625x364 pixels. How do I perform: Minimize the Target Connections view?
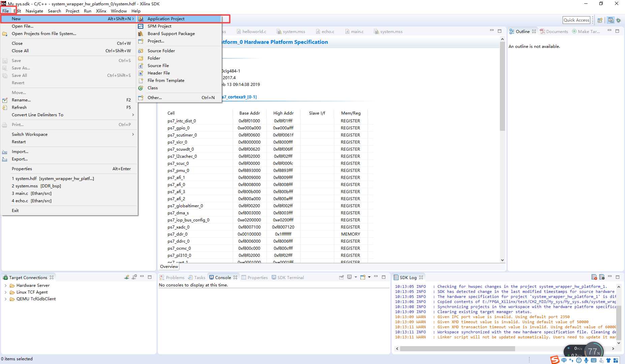142,277
